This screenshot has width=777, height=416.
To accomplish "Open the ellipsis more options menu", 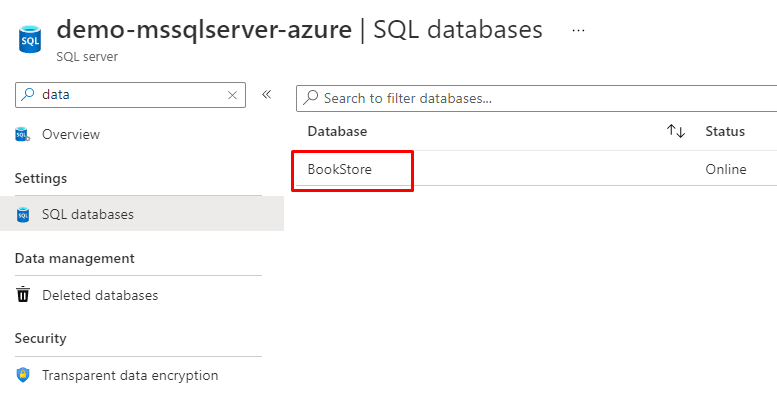I will [578, 30].
